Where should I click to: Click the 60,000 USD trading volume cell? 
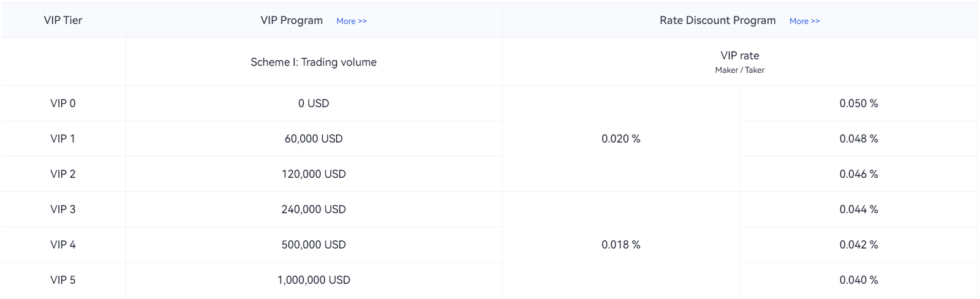(314, 139)
